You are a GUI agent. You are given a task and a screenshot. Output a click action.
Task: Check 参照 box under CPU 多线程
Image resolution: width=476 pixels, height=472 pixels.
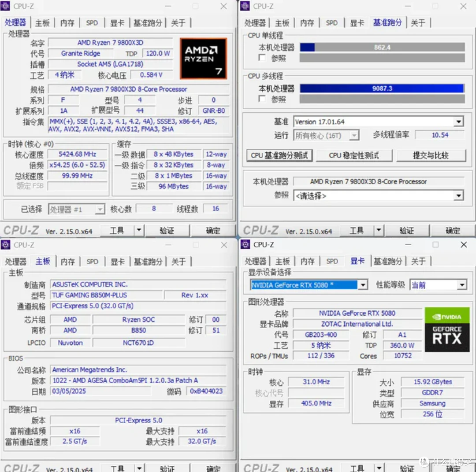coord(262,99)
